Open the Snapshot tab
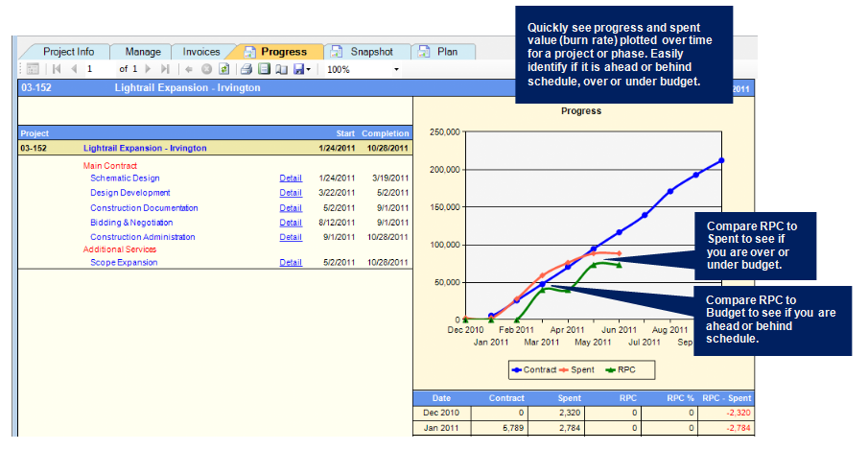Image resolution: width=868 pixels, height=474 pixels. [x=370, y=52]
